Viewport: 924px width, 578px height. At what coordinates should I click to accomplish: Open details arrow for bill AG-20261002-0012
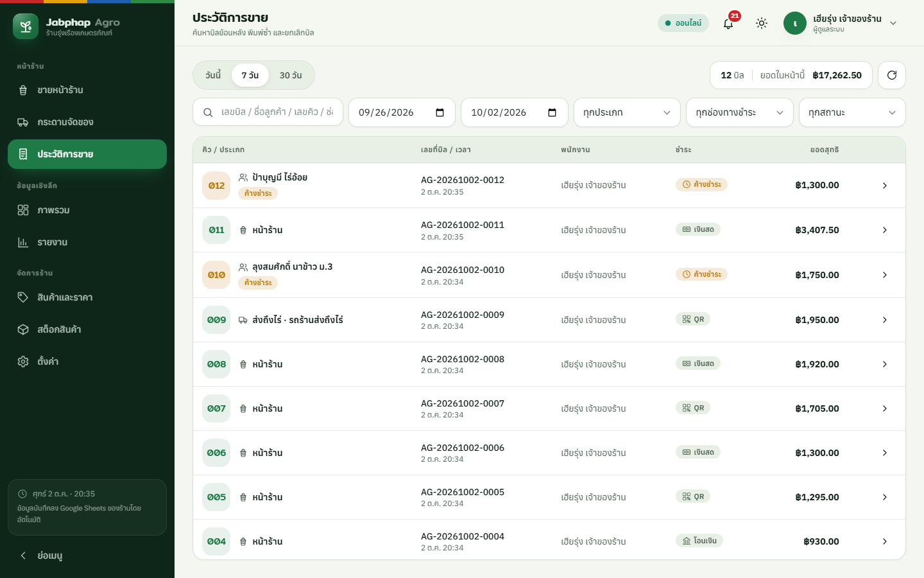(x=885, y=186)
